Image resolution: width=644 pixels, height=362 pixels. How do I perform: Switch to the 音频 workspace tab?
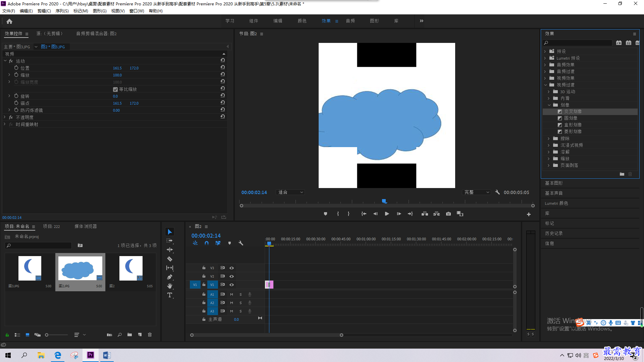tap(351, 21)
